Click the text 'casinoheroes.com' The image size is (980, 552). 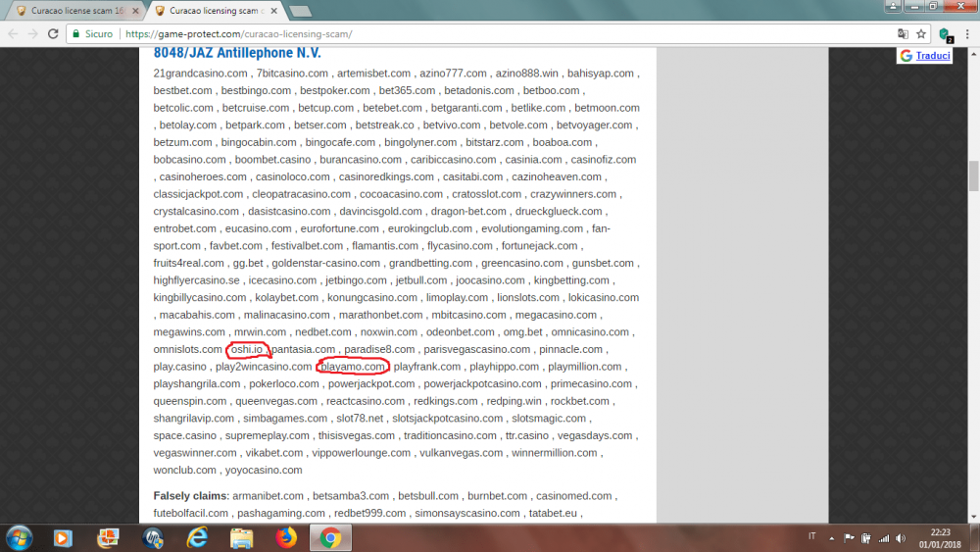pos(203,176)
